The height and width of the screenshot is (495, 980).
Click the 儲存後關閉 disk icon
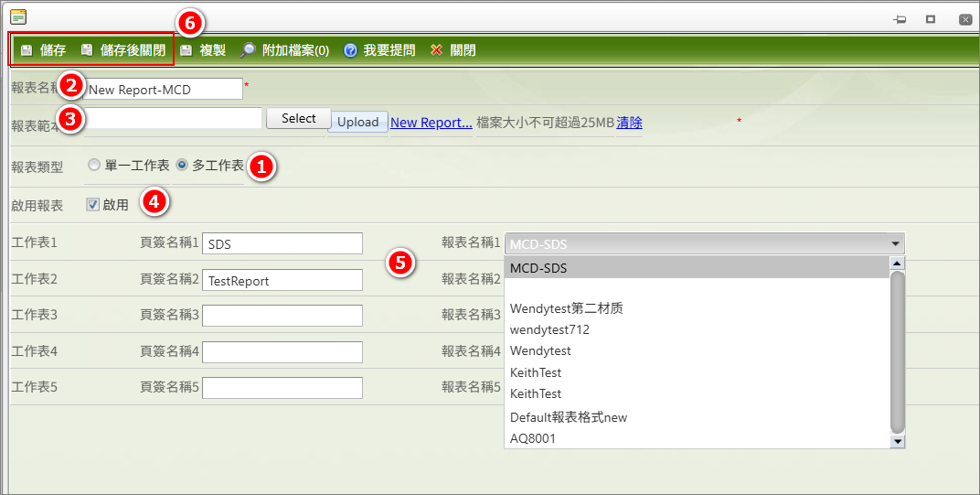[x=87, y=50]
